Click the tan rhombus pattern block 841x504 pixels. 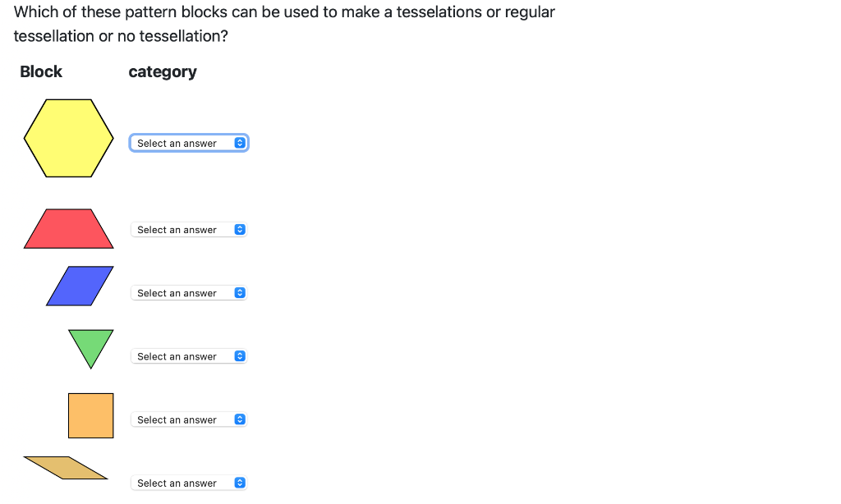click(x=64, y=466)
